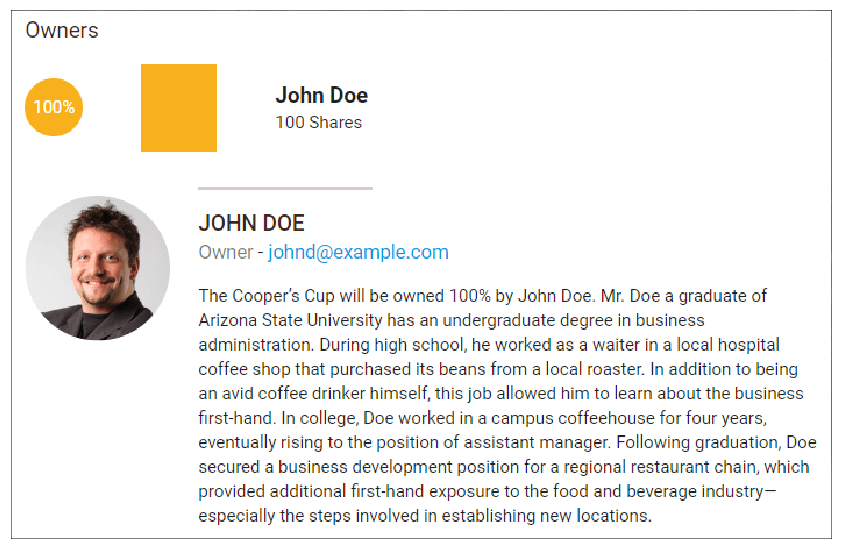Select the John Doe shareholder name
The height and width of the screenshot is (549, 842).
(322, 95)
